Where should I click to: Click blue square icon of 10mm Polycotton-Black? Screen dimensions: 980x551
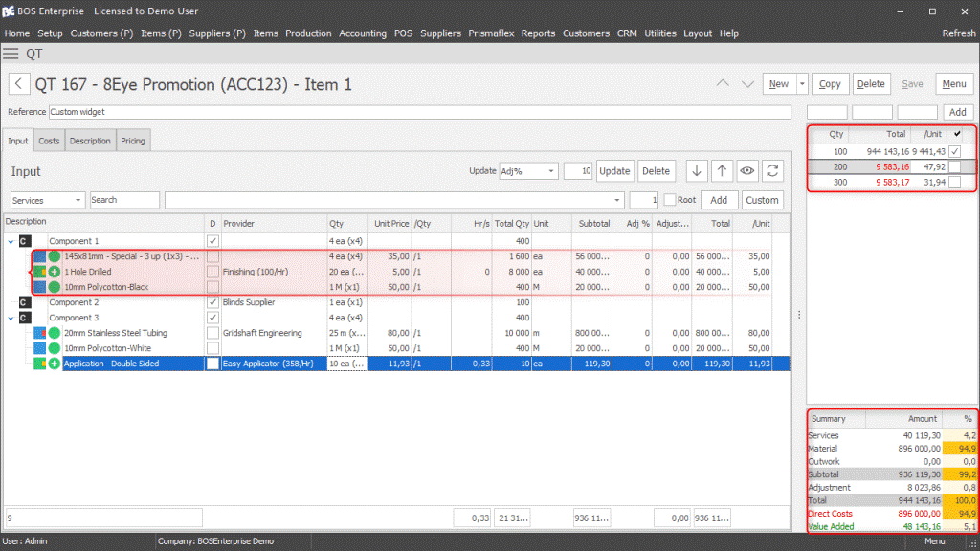[x=40, y=287]
